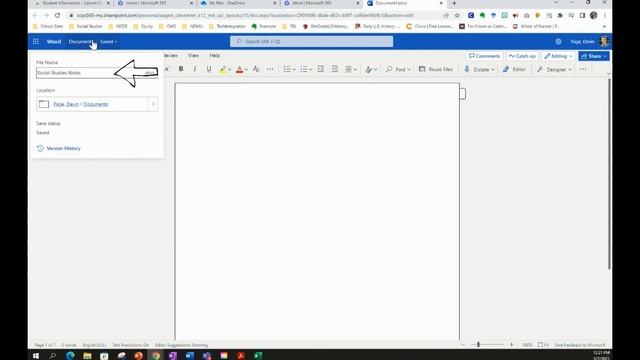Toggle underline formatting in the ribbon
640x360 pixels.
point(209,69)
